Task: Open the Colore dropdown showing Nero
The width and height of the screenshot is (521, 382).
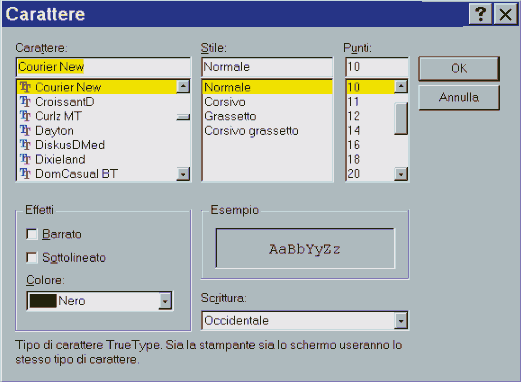Action: pyautogui.click(x=165, y=301)
